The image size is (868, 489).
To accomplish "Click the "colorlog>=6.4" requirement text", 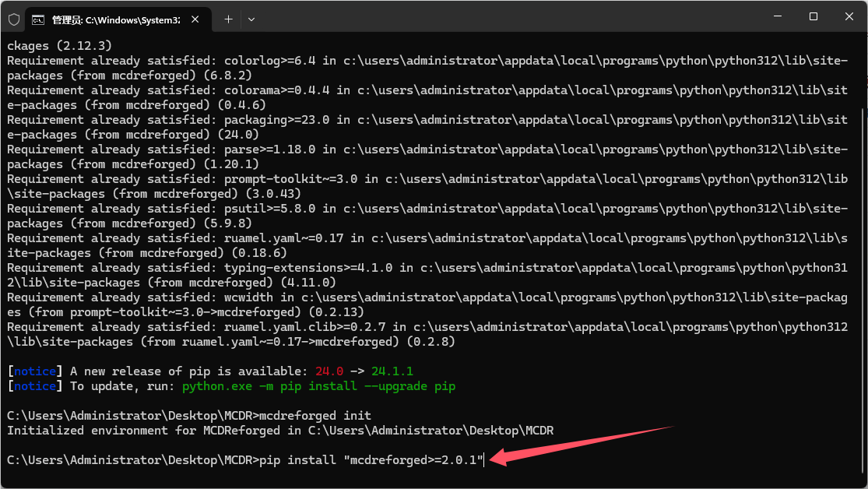I will [x=269, y=61].
